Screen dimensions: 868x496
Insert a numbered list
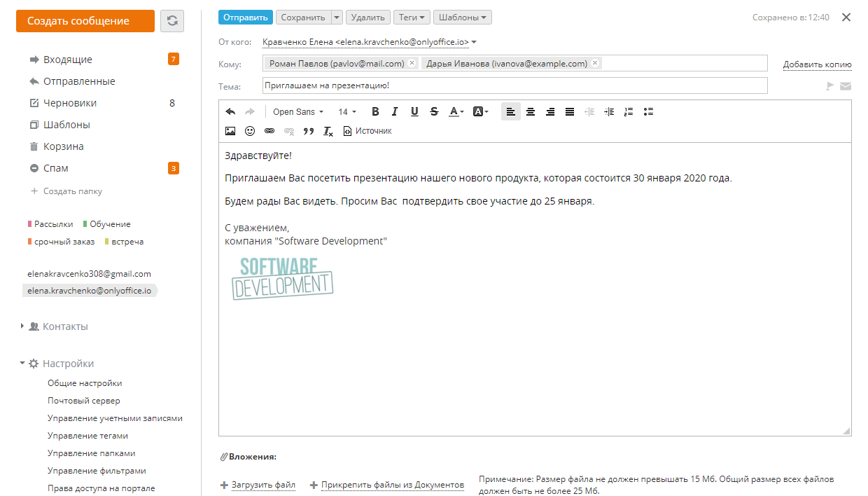[x=629, y=111]
